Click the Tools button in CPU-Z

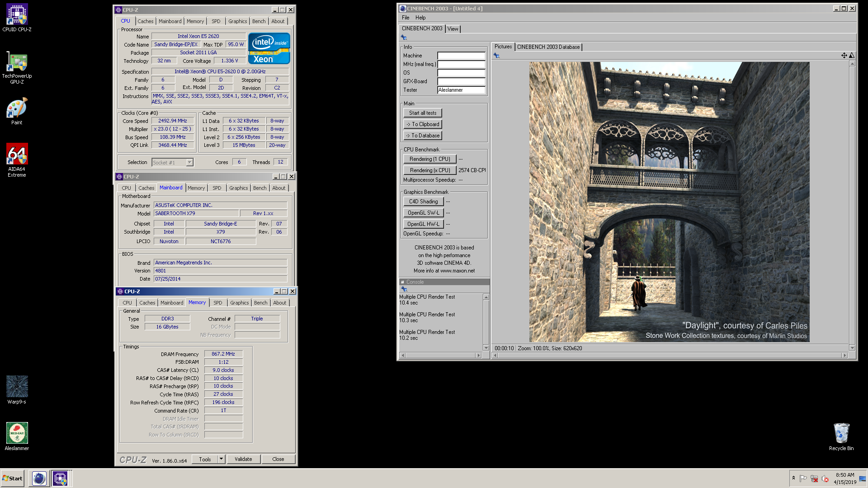[x=205, y=459]
